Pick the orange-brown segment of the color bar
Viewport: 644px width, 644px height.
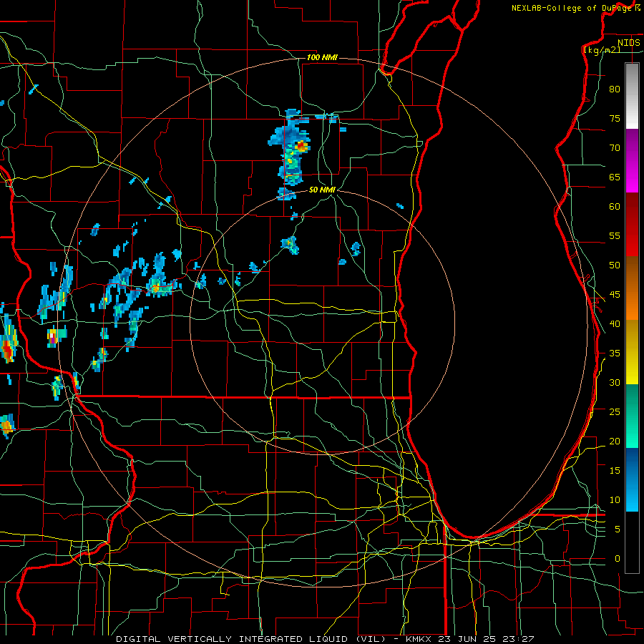coord(632,288)
